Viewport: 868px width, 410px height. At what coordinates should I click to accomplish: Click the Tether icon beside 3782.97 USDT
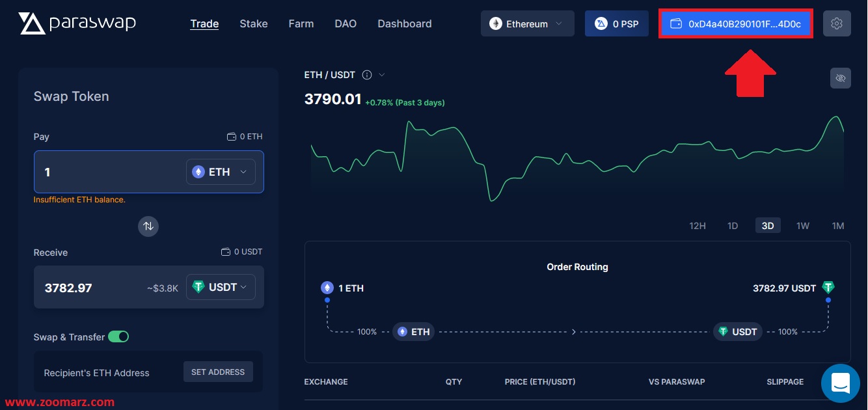pyautogui.click(x=828, y=288)
